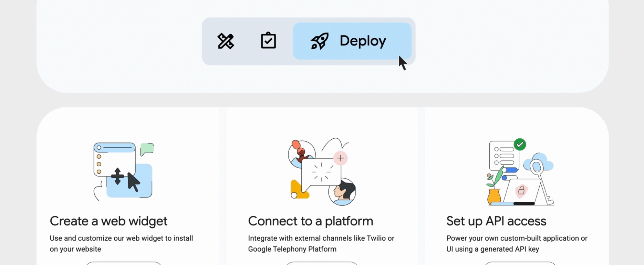The width and height of the screenshot is (644, 265).
Task: Click the four-way move arrows icon
Action: pos(117,176)
